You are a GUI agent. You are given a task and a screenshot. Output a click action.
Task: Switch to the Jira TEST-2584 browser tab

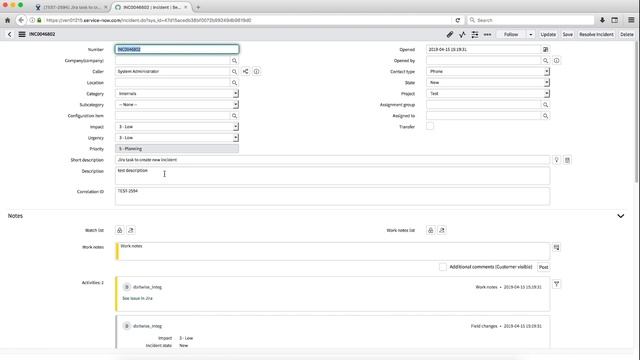pos(72,7)
